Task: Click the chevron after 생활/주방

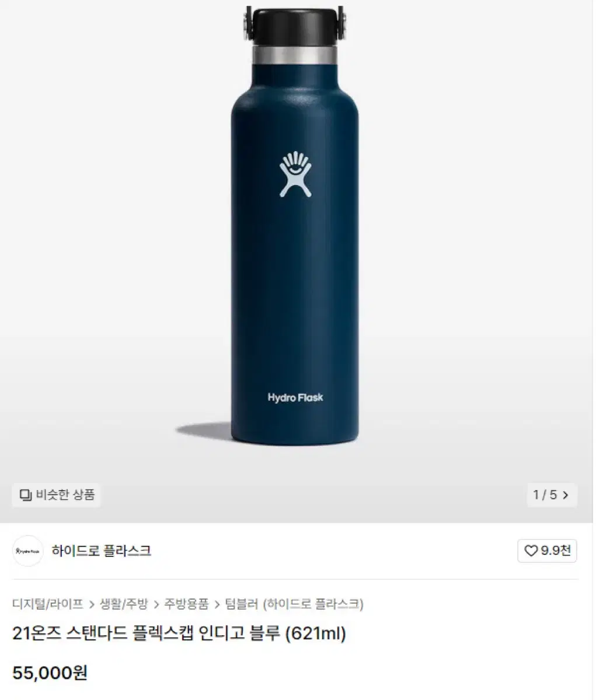Action: [156, 604]
